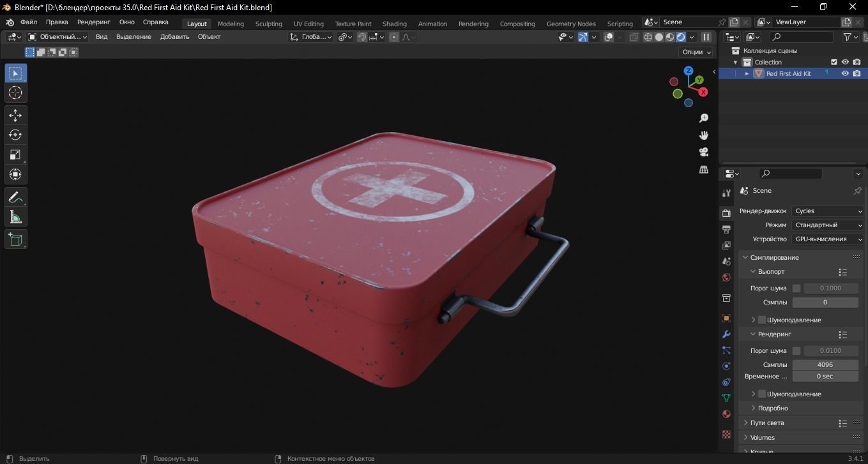The image size is (868, 464).
Task: Select the Select Box tool
Action: [x=16, y=73]
